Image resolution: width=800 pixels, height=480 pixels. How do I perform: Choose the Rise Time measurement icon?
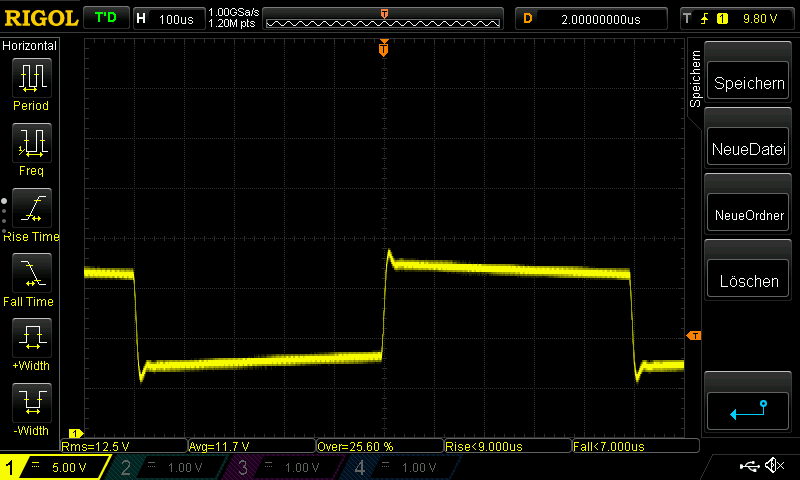(30, 208)
